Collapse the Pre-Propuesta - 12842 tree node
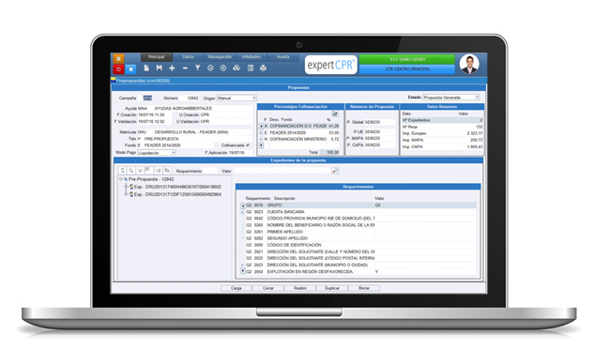This screenshot has height=364, width=610. 121,179
